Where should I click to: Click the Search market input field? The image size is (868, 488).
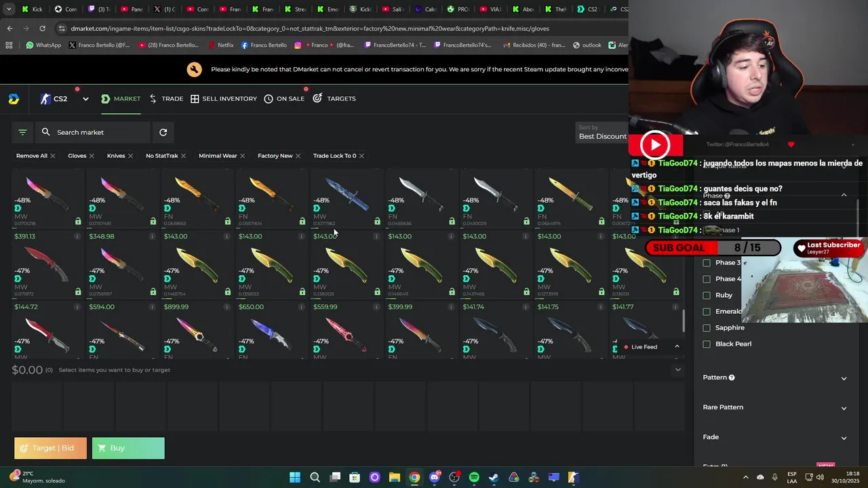click(94, 132)
